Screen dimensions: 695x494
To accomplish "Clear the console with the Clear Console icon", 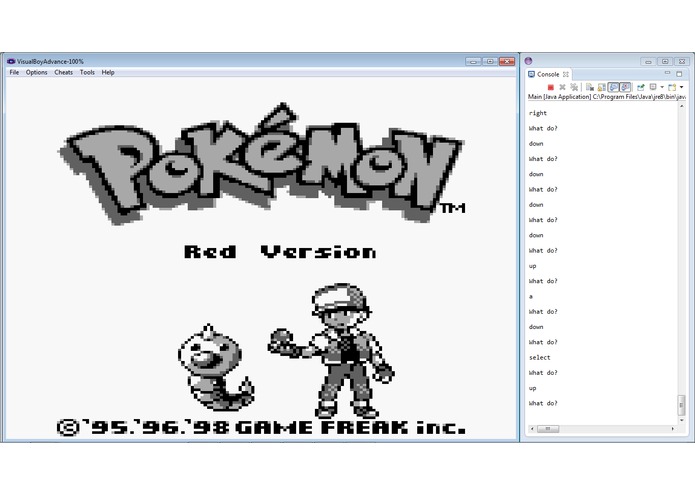I will [590, 87].
